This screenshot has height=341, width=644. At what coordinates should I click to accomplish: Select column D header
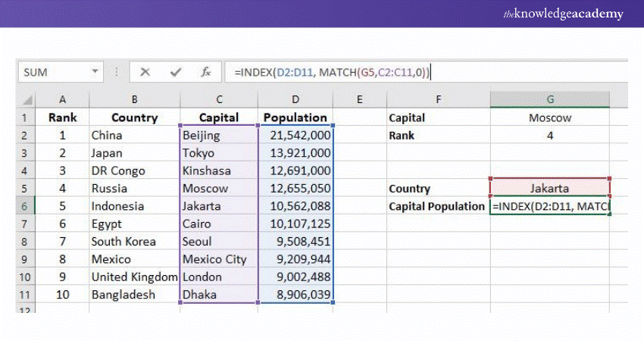coord(295,100)
